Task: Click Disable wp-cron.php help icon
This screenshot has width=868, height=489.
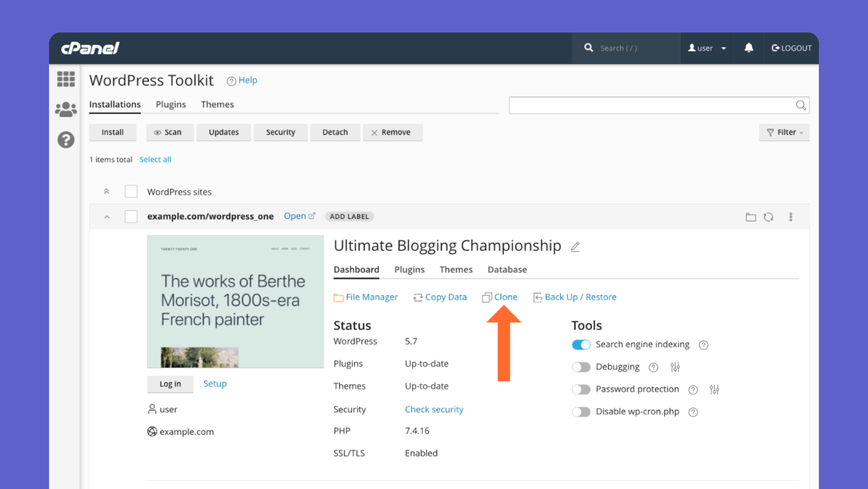Action: [693, 412]
